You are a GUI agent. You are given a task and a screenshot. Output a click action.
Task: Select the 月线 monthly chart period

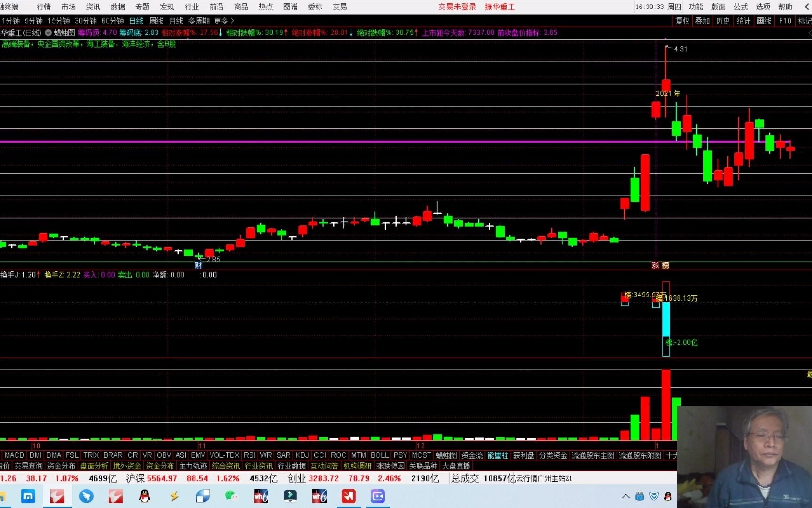pyautogui.click(x=176, y=21)
